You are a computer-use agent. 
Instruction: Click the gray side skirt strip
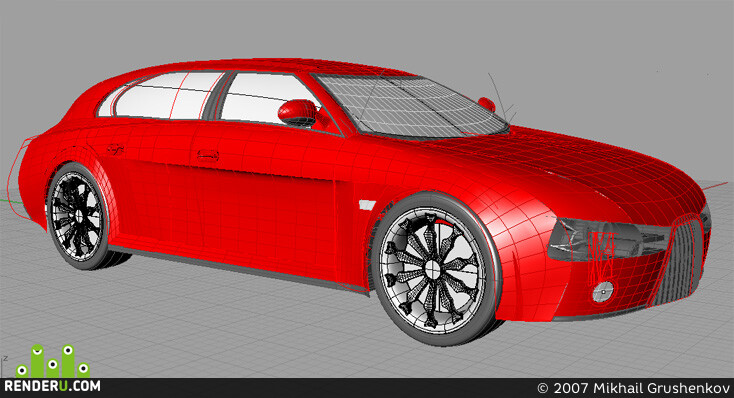239,268
